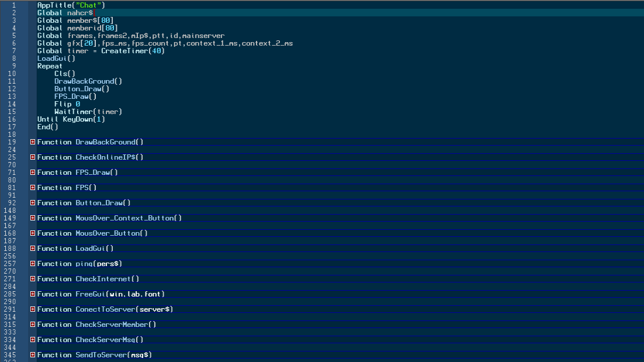Expand the collapsed Function FPS() block

click(32, 188)
